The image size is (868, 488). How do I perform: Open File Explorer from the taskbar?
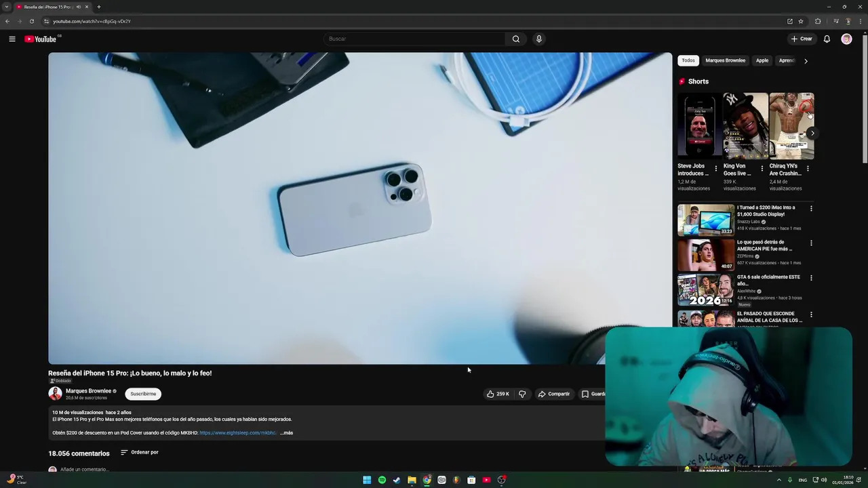(412, 480)
